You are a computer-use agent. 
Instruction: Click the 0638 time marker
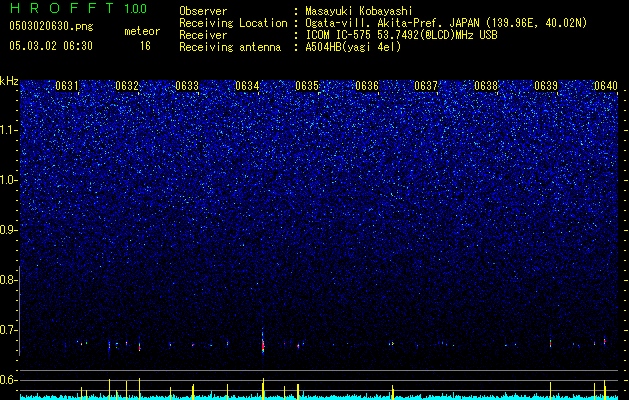486,86
